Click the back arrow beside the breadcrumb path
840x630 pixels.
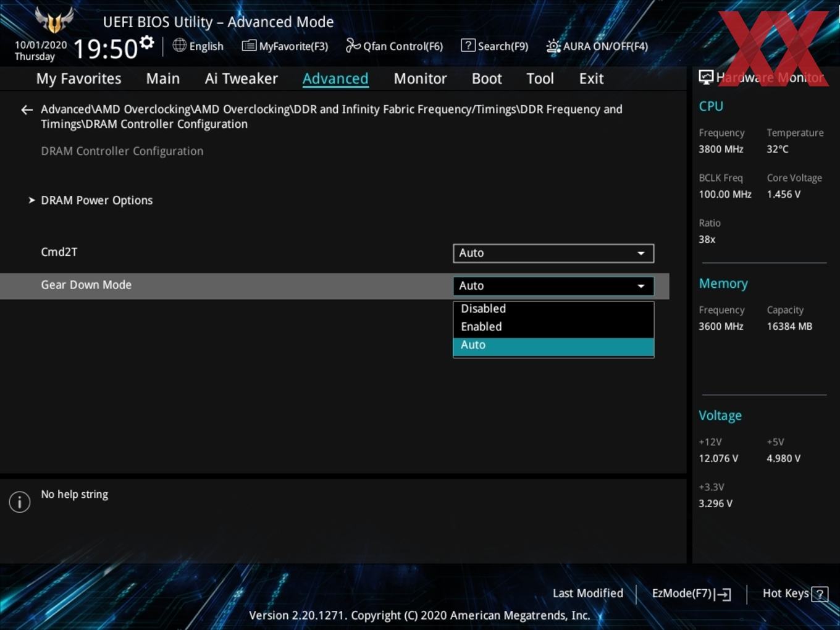27,110
